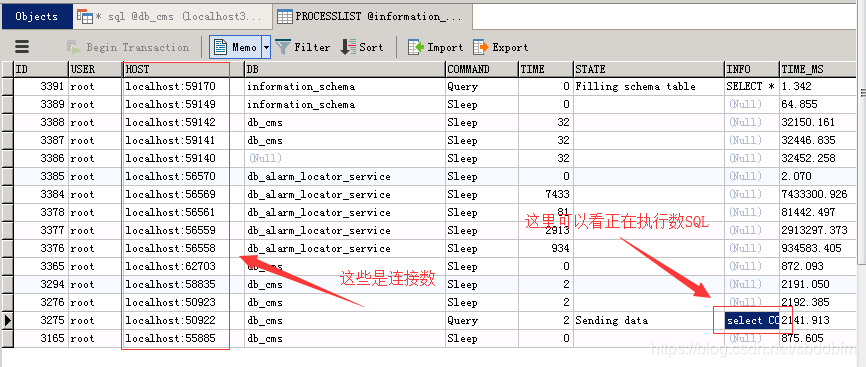Select cell with ID 3388
Image resolution: width=866 pixels, height=367 pixels.
(x=41, y=123)
